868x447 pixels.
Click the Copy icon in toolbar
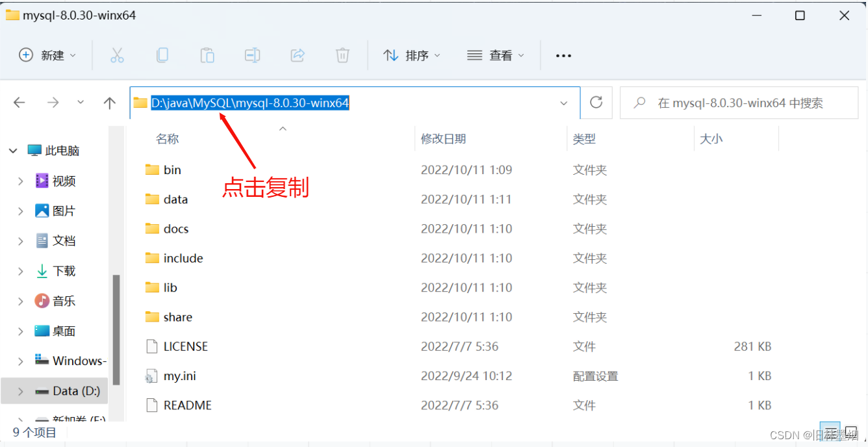(x=162, y=55)
